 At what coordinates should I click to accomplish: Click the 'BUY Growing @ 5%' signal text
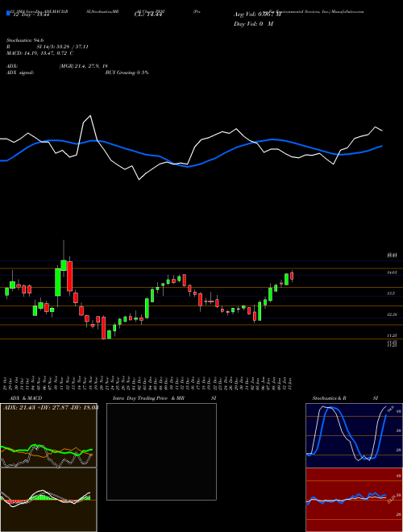(x=127, y=73)
